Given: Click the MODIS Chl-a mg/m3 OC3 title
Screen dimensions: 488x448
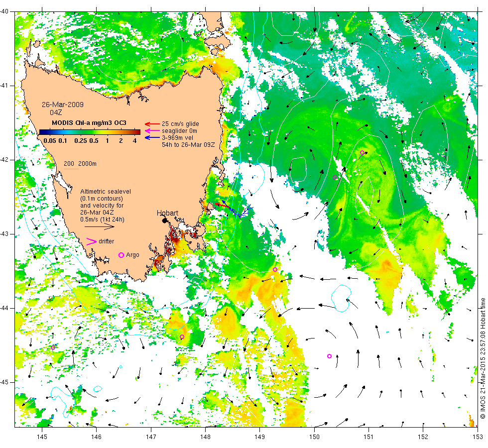Looking at the screenshot, I should tap(89, 123).
